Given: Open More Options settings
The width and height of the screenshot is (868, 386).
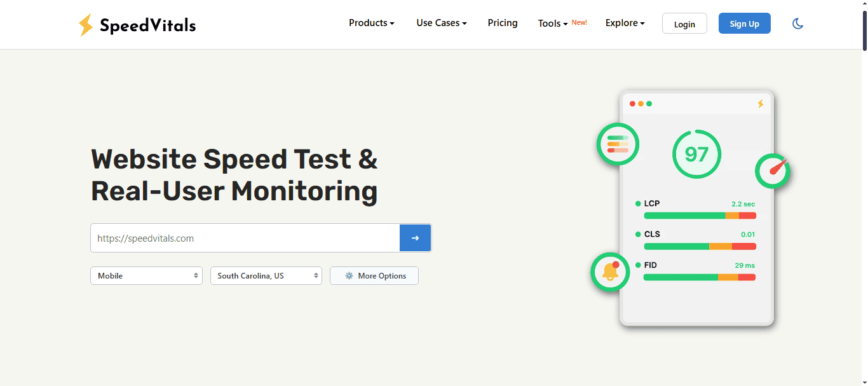Looking at the screenshot, I should click(x=374, y=276).
